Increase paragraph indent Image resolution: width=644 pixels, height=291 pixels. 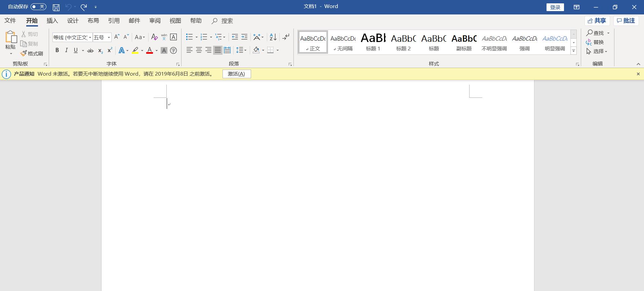[244, 37]
